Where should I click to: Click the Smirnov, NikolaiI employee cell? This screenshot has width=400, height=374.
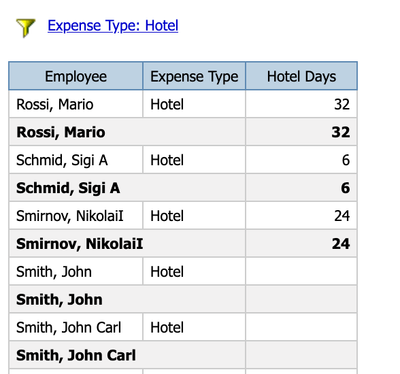[x=76, y=216]
